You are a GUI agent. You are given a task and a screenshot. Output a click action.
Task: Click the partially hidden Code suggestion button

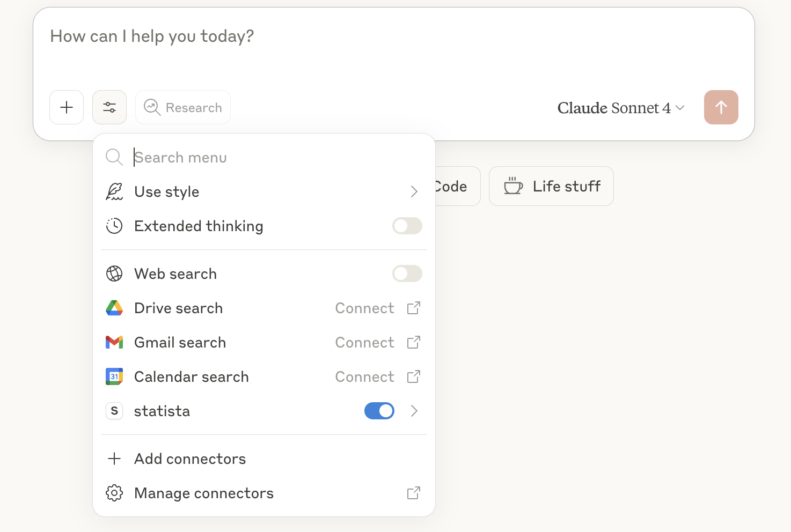tap(457, 186)
